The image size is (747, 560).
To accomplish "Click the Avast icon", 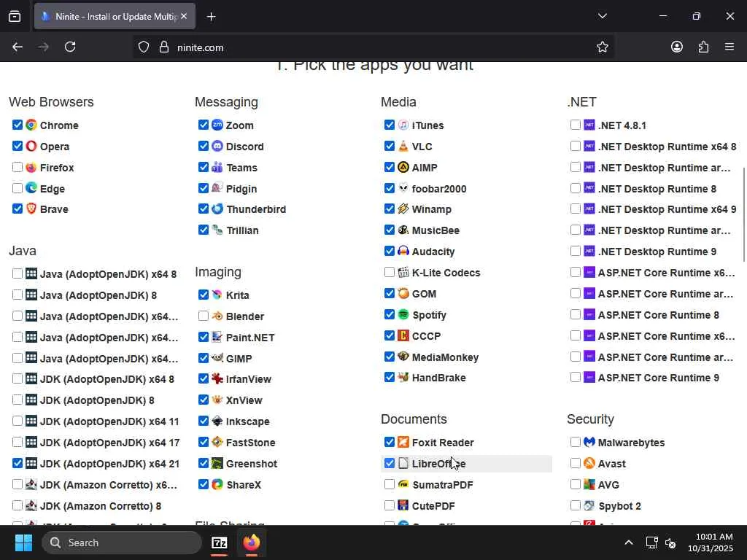I will coord(589,463).
